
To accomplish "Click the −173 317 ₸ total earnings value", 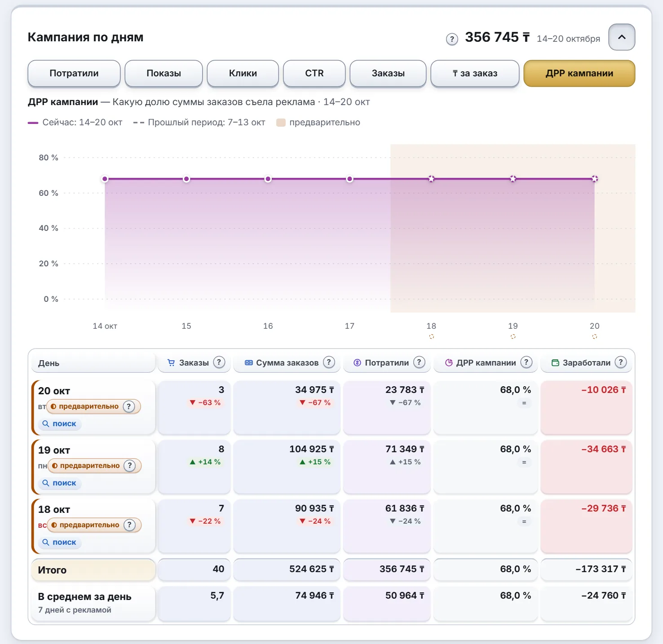I will 601,569.
